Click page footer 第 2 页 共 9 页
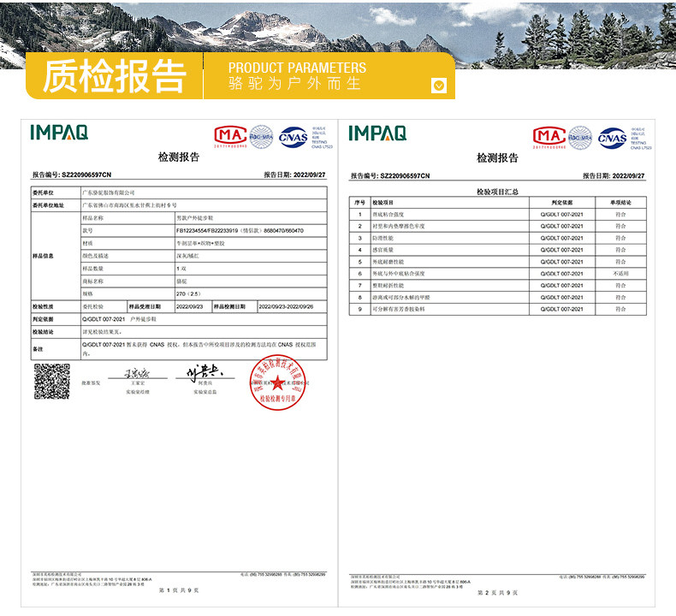The height and width of the screenshot is (616, 676). tap(497, 593)
